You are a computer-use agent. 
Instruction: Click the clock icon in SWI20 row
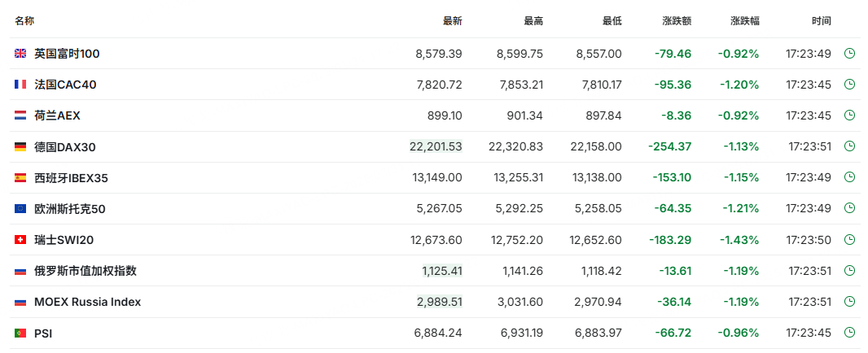849,240
